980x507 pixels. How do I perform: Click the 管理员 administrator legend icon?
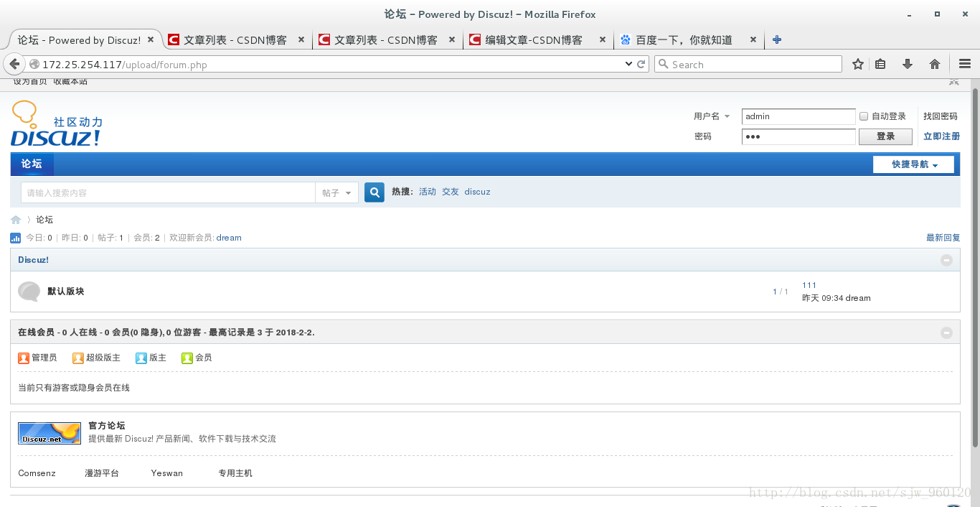click(x=24, y=358)
